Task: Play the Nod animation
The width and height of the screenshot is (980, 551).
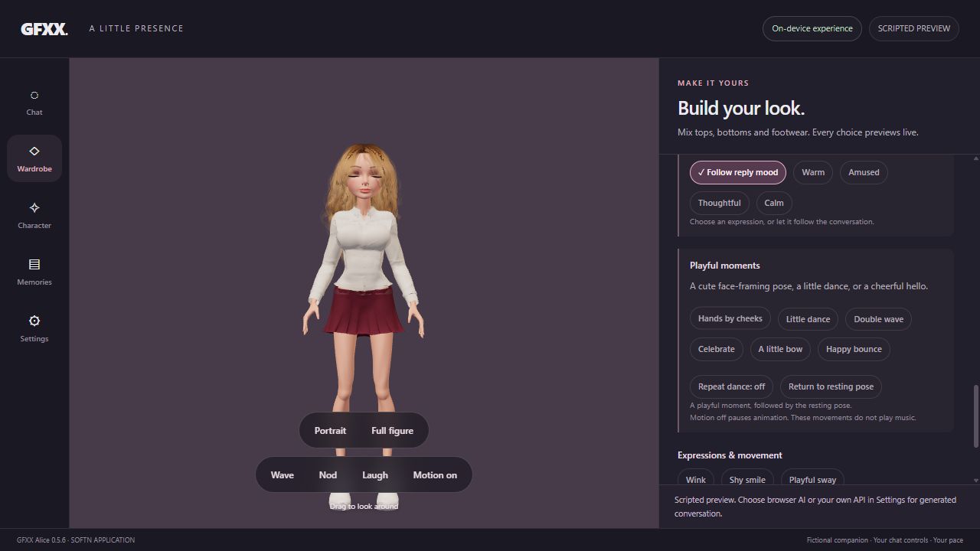Action: (328, 475)
